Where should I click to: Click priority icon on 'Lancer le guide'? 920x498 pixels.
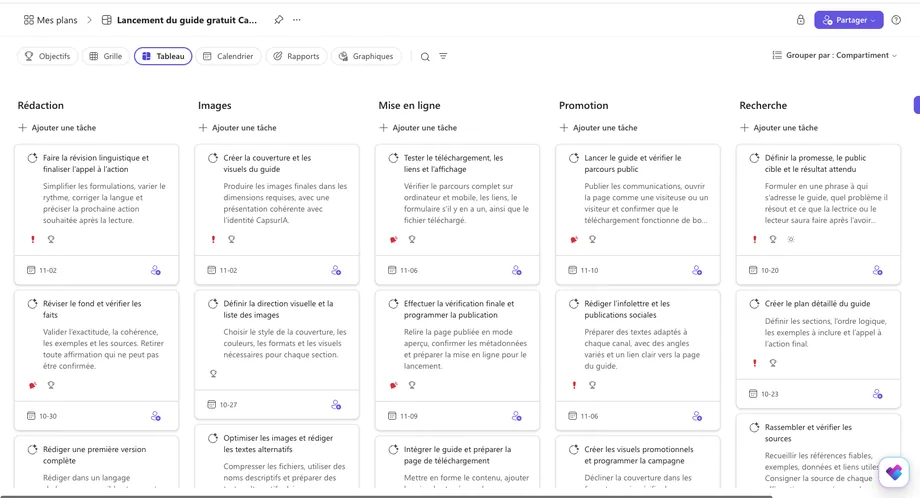pos(574,239)
